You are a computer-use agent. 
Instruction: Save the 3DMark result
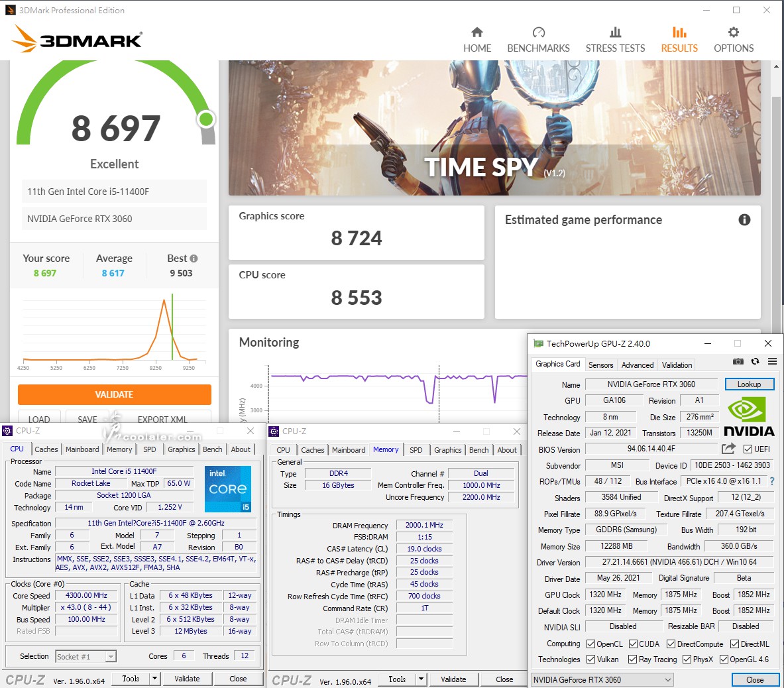87,418
